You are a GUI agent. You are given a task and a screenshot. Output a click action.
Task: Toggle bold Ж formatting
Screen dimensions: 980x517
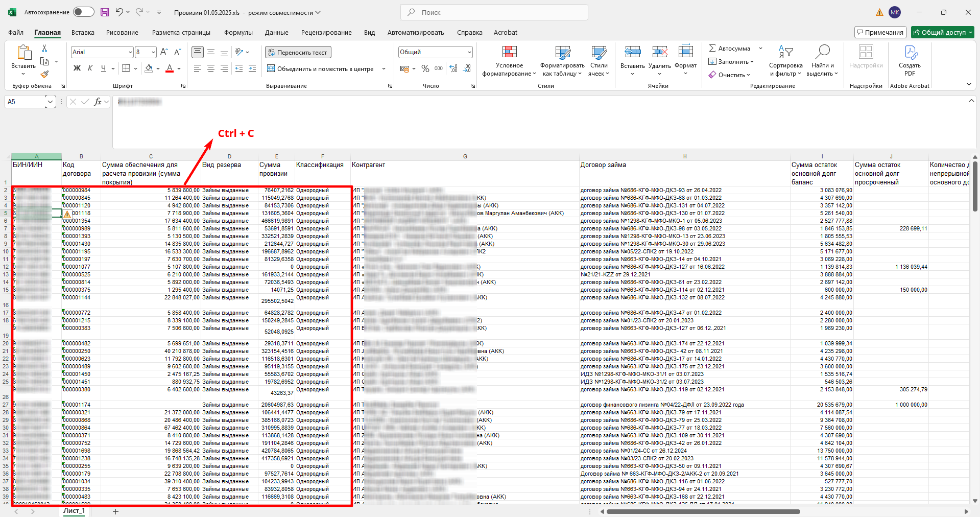(77, 68)
